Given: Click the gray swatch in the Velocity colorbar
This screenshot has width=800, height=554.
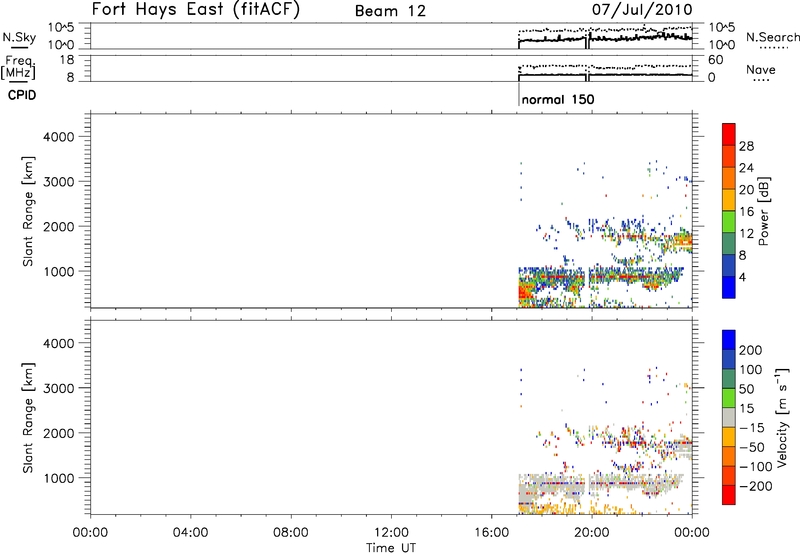Looking at the screenshot, I should point(729,417).
